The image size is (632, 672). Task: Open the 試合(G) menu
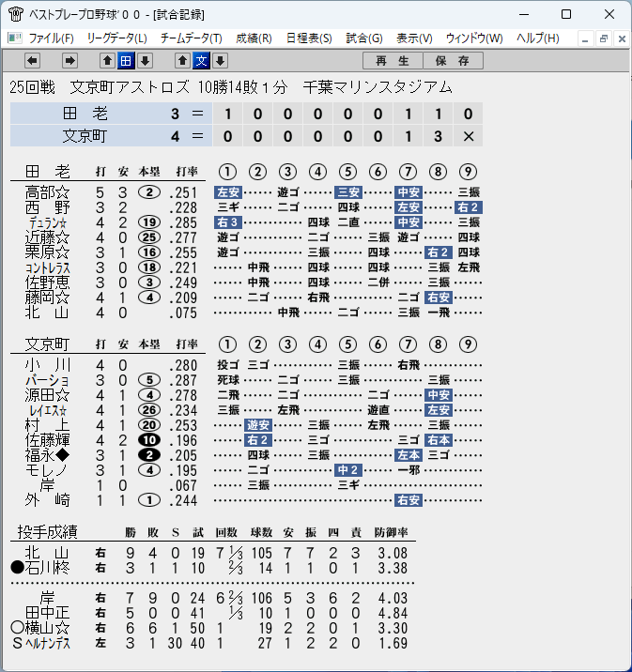click(x=364, y=38)
